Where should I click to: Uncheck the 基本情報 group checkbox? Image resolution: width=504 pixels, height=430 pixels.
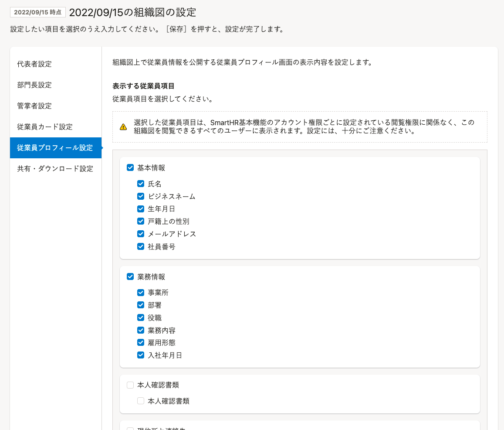point(130,168)
